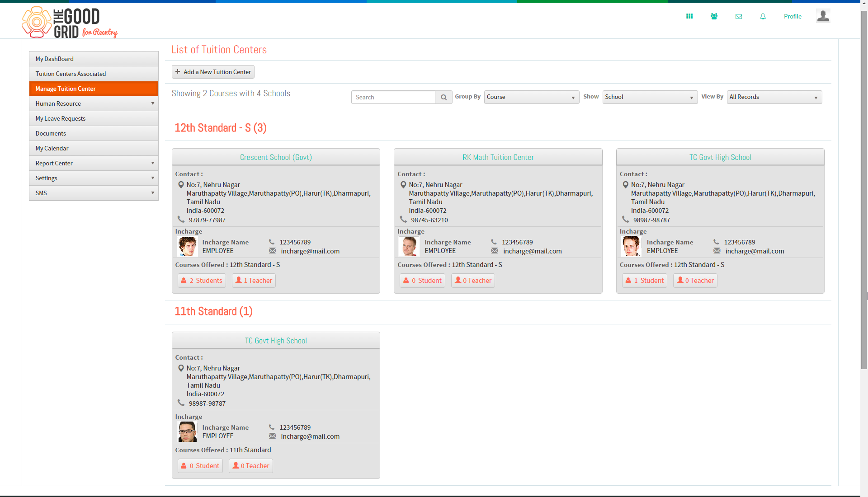Expand the Human Resource sidebar menu
868x497 pixels.
point(94,103)
